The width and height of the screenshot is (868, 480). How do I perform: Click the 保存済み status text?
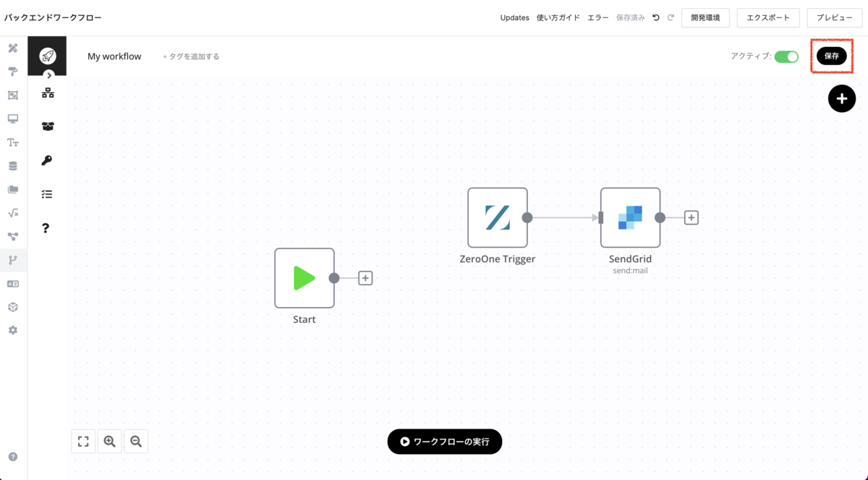point(630,17)
